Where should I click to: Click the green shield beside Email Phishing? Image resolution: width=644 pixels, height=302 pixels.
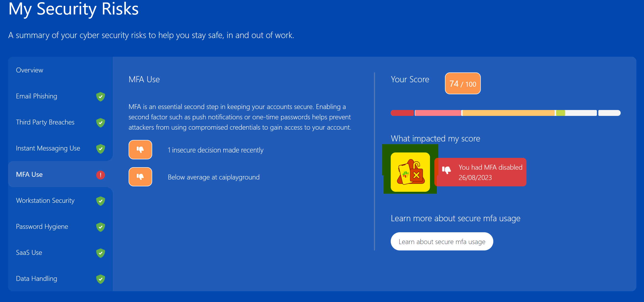pyautogui.click(x=100, y=96)
